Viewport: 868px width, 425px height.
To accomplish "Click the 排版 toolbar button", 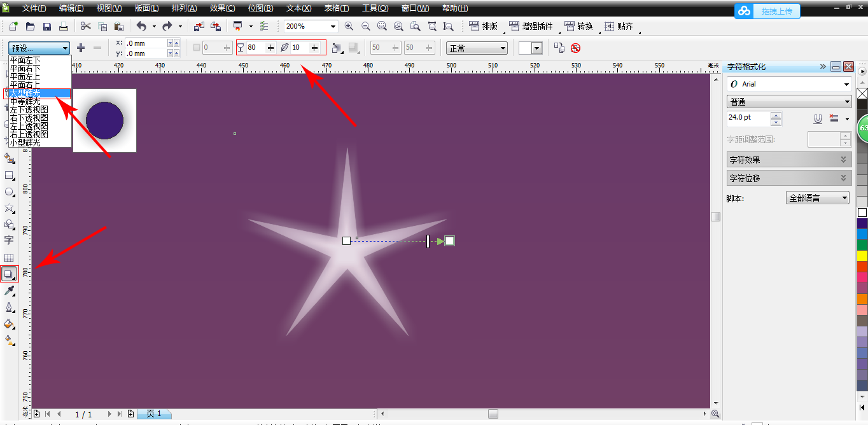I will [x=483, y=27].
